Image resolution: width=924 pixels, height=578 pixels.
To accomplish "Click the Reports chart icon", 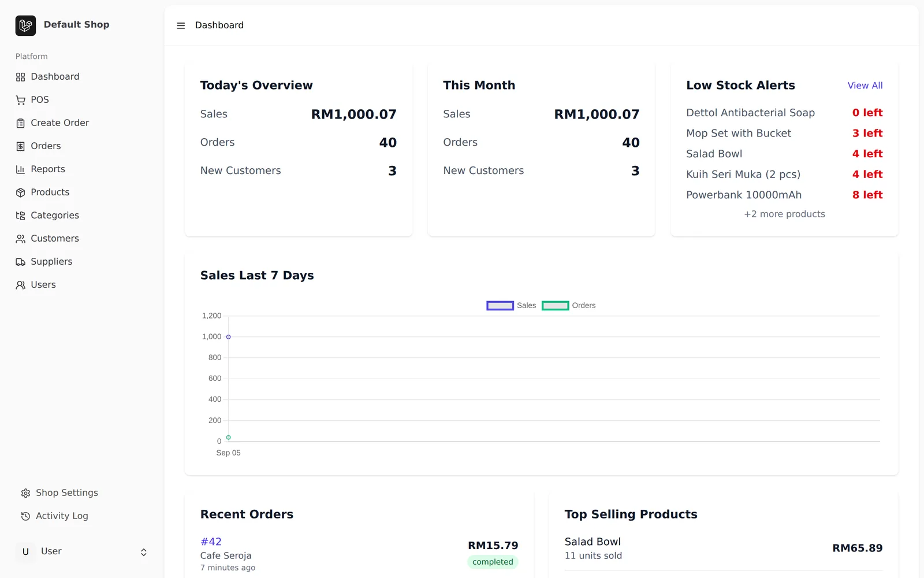I will (x=21, y=169).
